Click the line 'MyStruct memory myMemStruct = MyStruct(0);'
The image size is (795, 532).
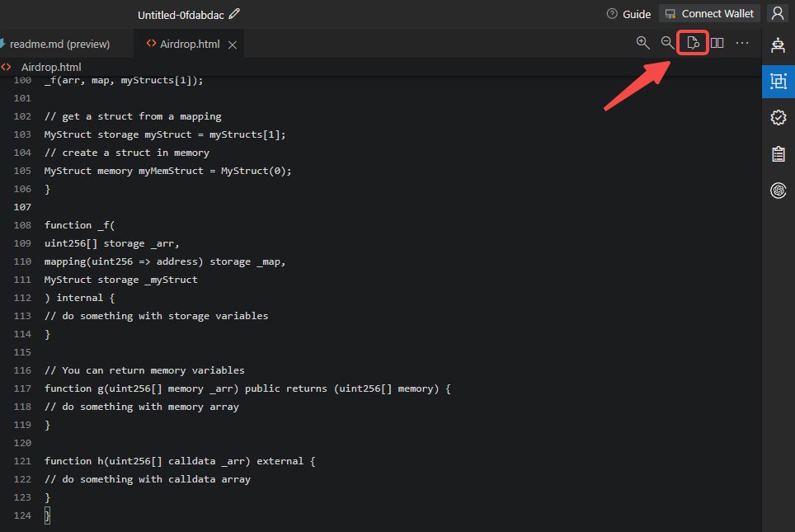(167, 171)
